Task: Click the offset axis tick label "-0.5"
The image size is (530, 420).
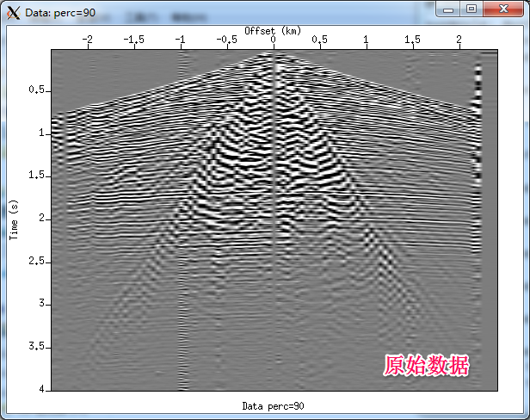Action: coord(227,40)
